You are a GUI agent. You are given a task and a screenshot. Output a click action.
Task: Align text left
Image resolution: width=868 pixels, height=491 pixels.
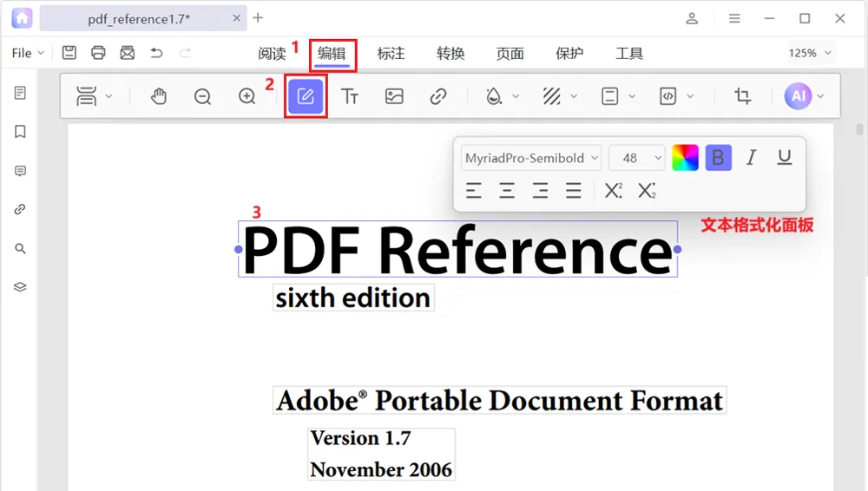[474, 191]
